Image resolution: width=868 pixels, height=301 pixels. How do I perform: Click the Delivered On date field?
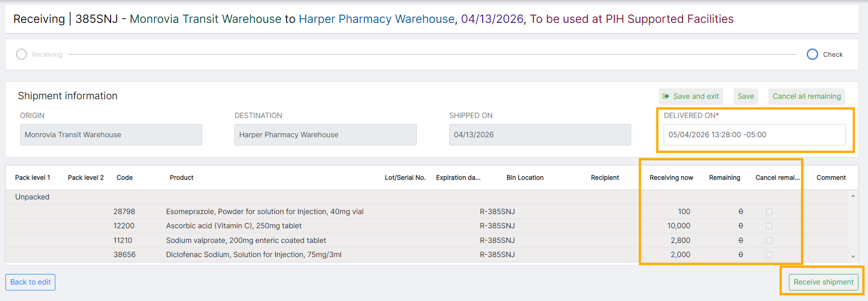[754, 135]
